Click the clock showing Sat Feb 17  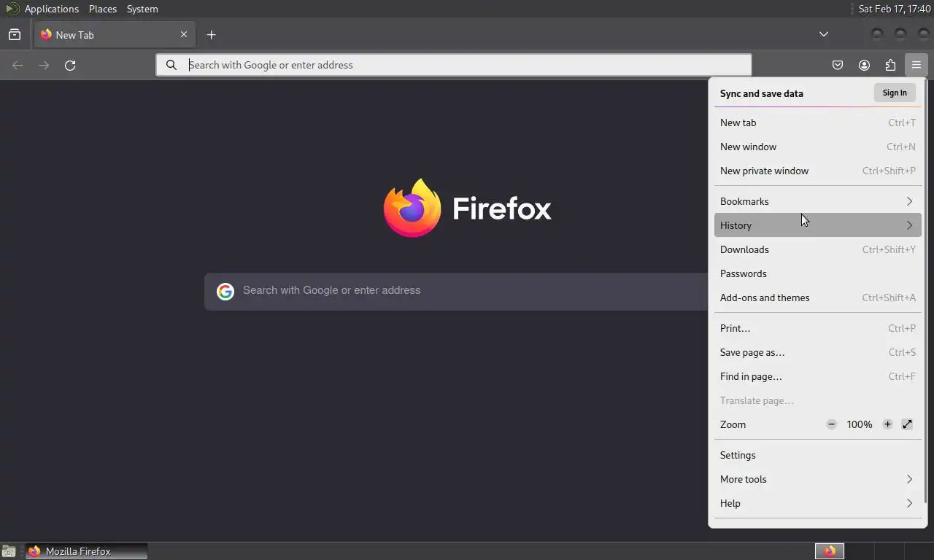coord(895,9)
